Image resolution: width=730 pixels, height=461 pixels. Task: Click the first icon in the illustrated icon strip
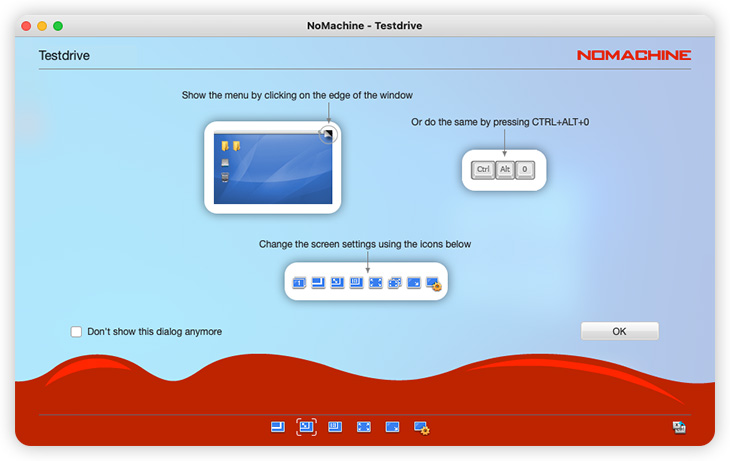tap(298, 284)
